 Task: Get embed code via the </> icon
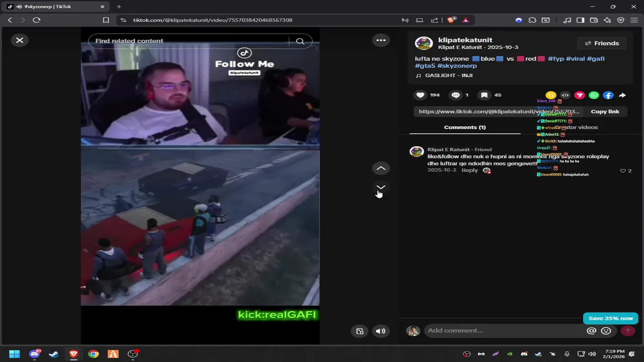565,95
